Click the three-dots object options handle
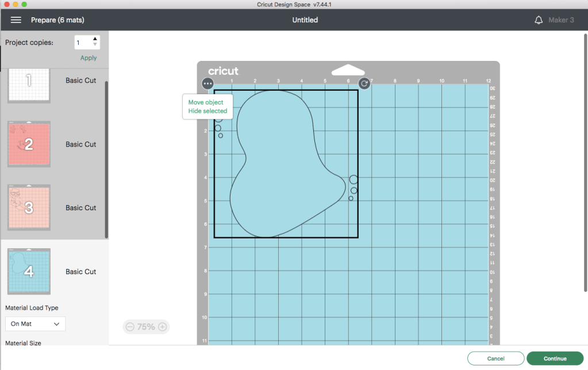This screenshot has height=370, width=588. pos(208,83)
